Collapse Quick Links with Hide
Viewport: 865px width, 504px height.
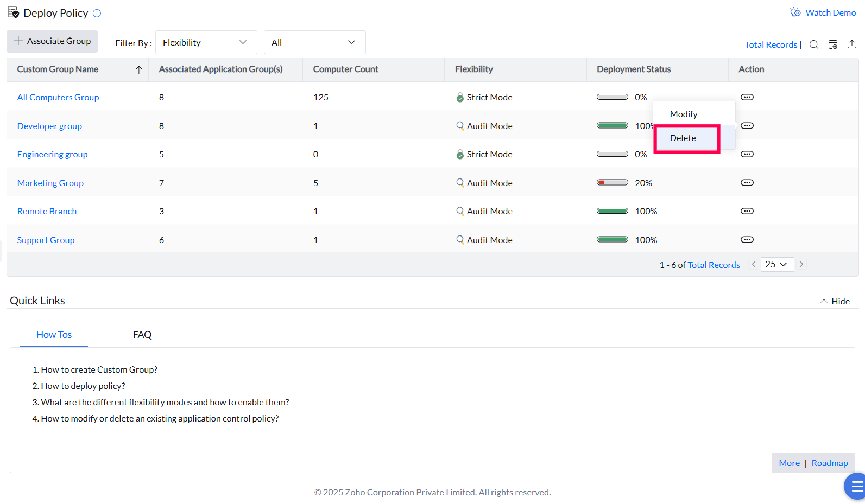(x=835, y=301)
